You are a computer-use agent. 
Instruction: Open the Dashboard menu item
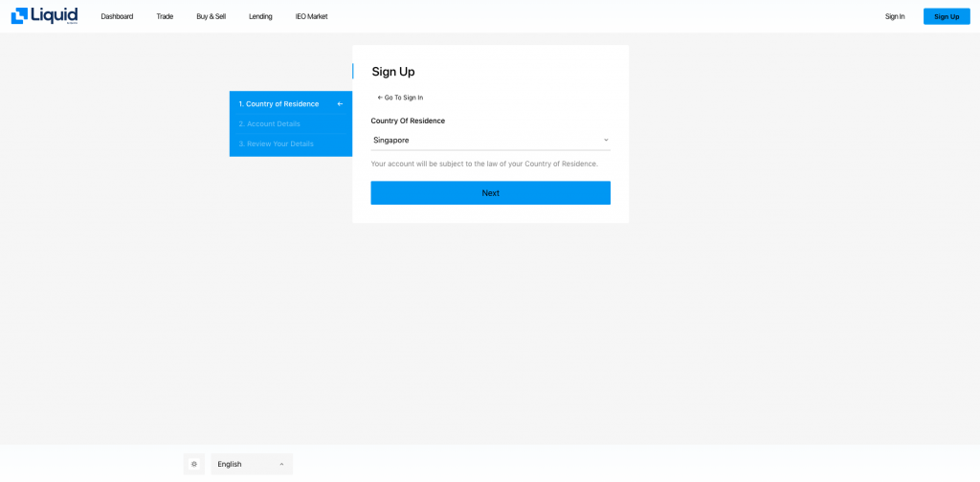coord(117,16)
